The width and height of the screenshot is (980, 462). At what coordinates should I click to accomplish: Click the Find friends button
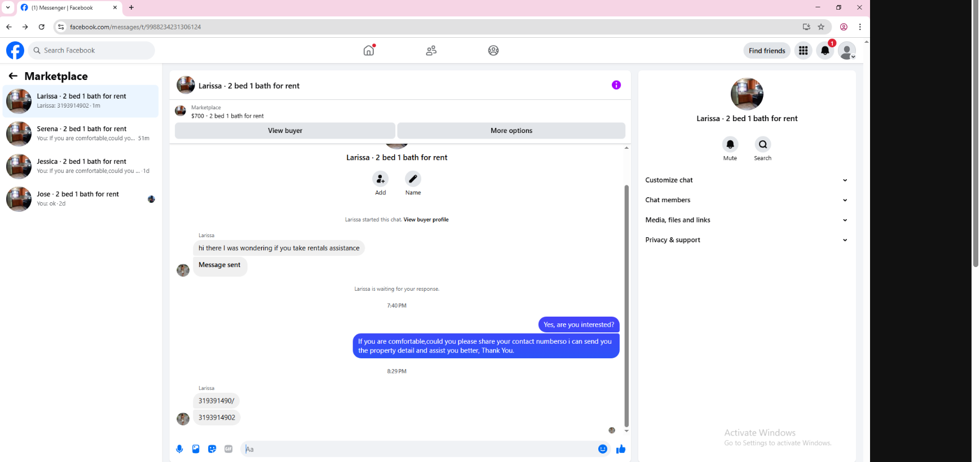(767, 51)
